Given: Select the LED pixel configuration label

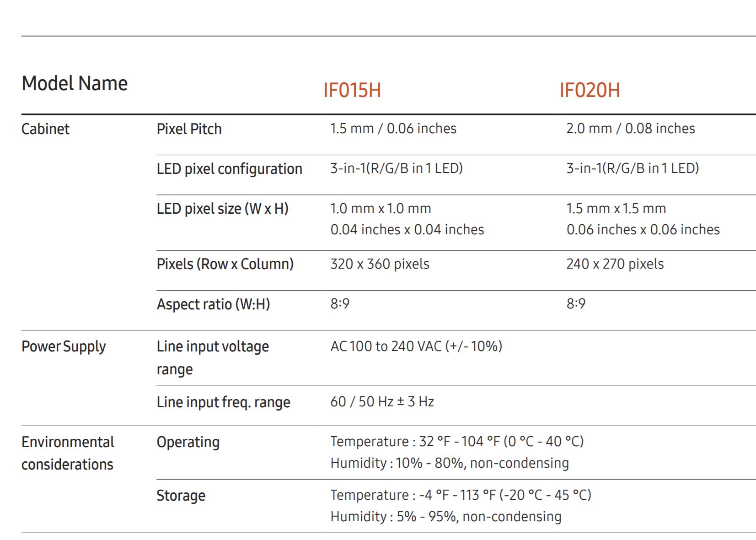Looking at the screenshot, I should tap(229, 169).
